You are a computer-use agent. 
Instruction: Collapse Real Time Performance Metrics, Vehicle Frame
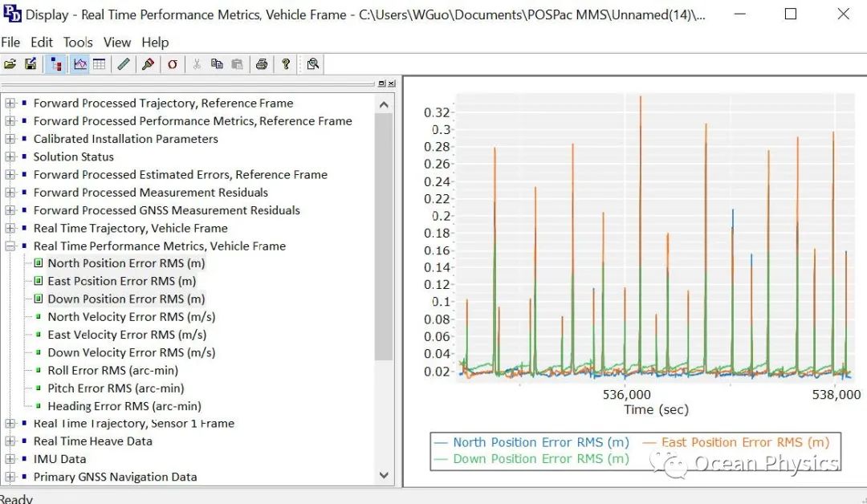(x=10, y=246)
